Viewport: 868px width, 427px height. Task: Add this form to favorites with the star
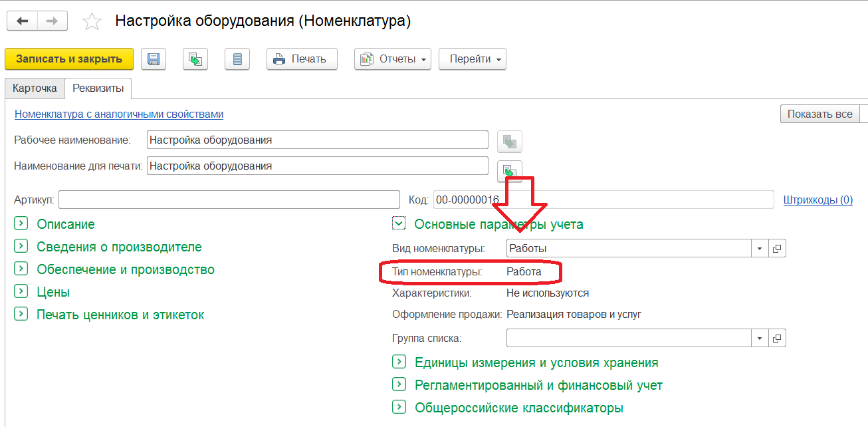pos(92,22)
